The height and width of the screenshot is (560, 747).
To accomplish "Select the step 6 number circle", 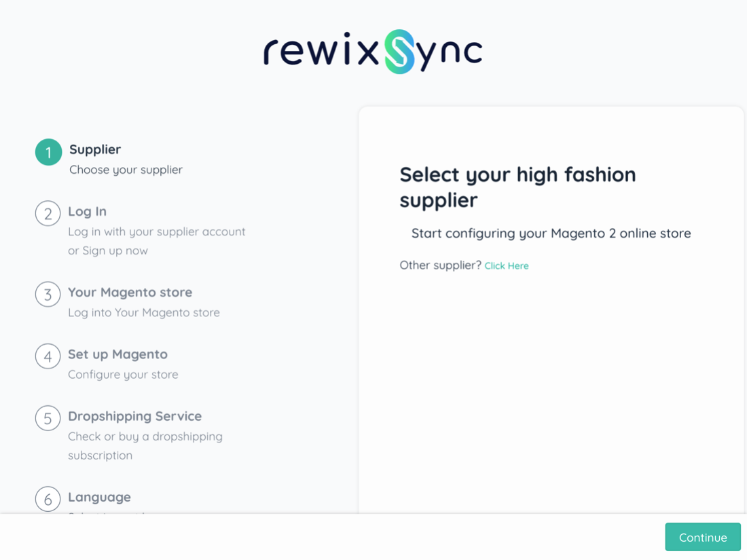I will click(48, 500).
